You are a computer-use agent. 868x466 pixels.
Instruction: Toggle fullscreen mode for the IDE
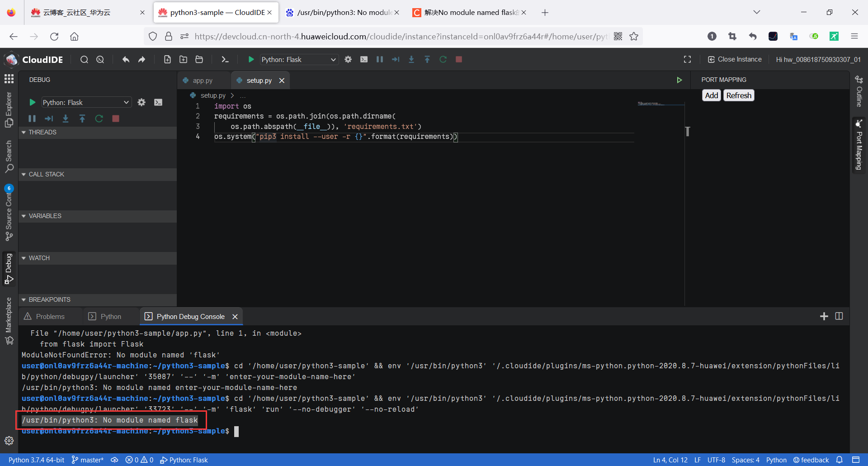pyautogui.click(x=687, y=59)
